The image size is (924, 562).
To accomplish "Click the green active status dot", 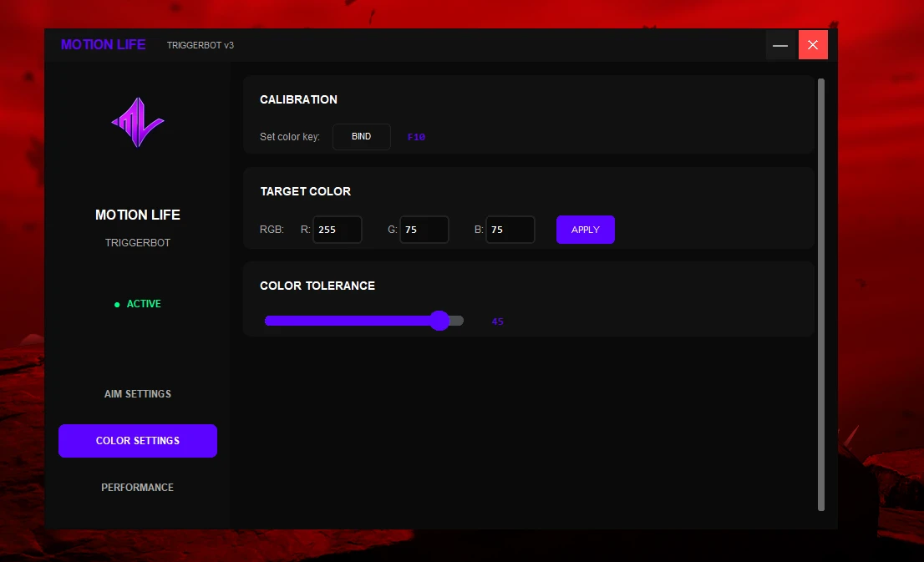I will (x=117, y=305).
